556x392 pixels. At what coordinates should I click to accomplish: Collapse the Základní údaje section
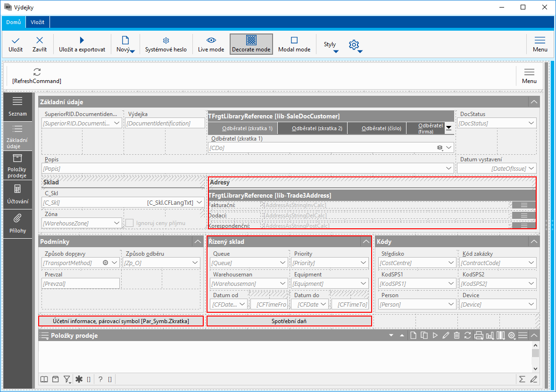click(x=534, y=102)
